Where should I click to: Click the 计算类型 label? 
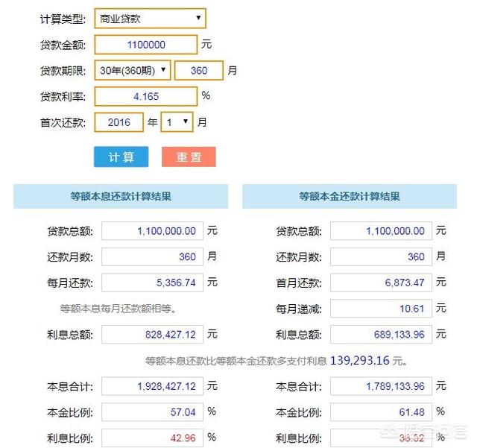coord(63,19)
